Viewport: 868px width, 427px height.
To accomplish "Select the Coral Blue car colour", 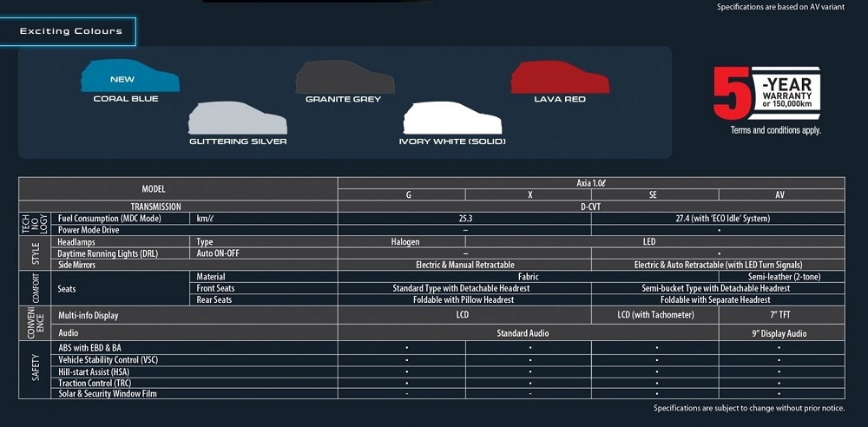I will pyautogui.click(x=129, y=76).
